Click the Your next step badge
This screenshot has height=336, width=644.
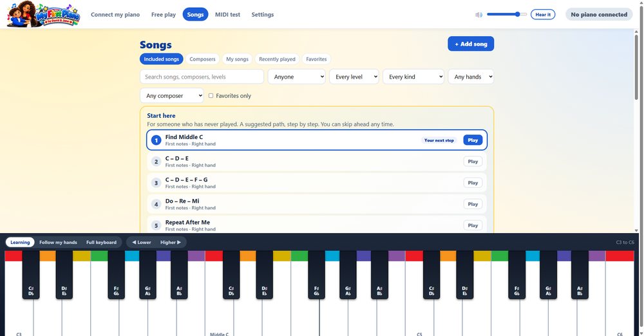[439, 140]
